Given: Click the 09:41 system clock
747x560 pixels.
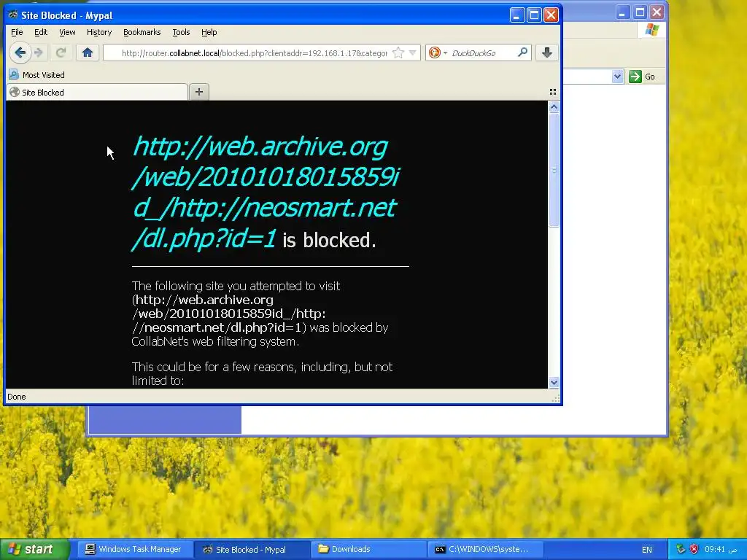Looking at the screenshot, I should pos(721,549).
